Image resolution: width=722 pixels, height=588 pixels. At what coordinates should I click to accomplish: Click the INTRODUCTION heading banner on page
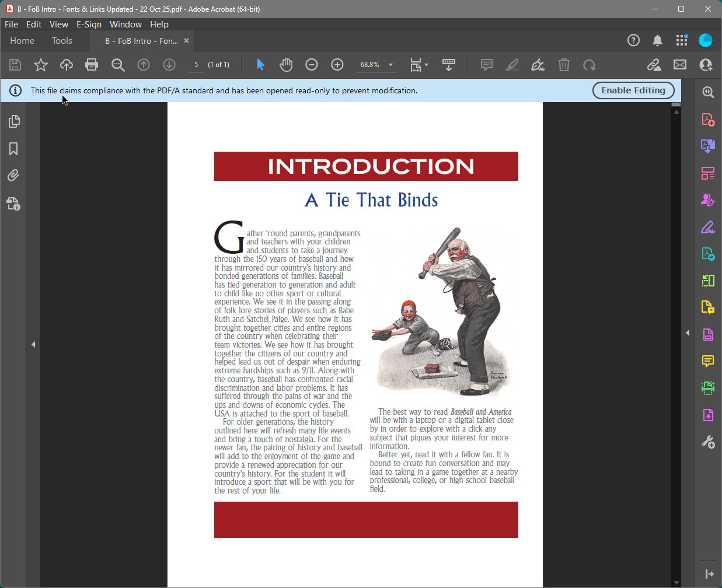pos(366,166)
